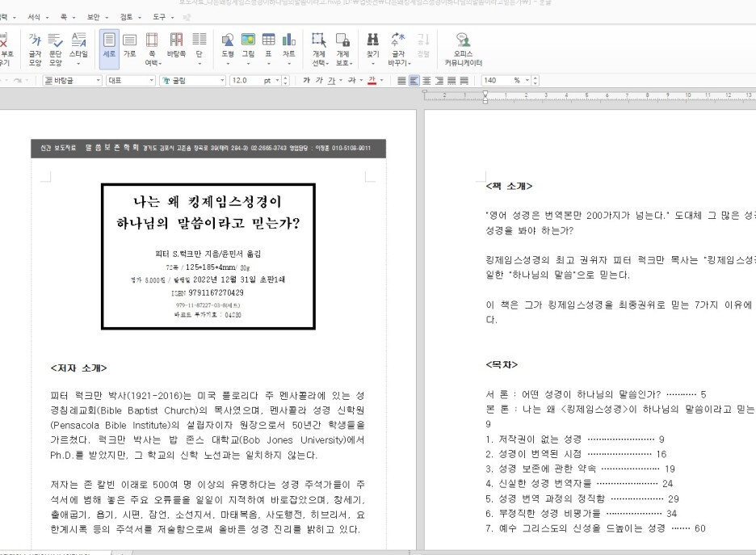The width and height of the screenshot is (756, 555).
Task: Click the 부호 지우기 icon
Action: (5, 48)
